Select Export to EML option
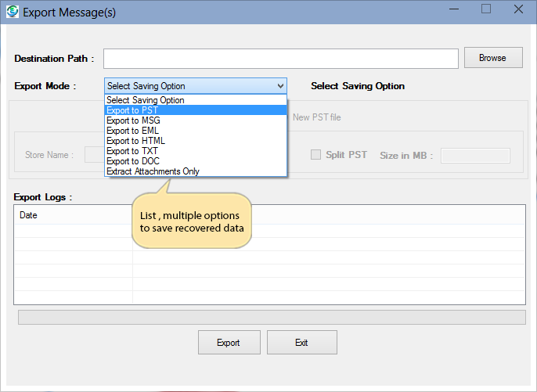 133,131
